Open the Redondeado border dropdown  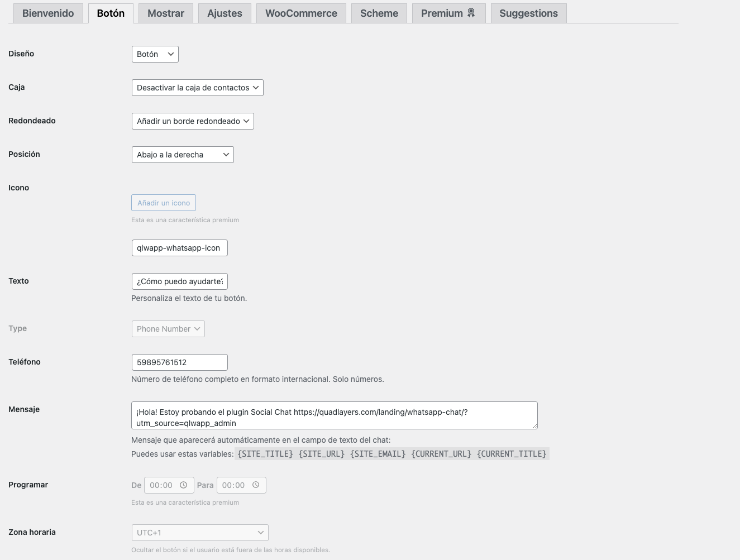click(193, 121)
